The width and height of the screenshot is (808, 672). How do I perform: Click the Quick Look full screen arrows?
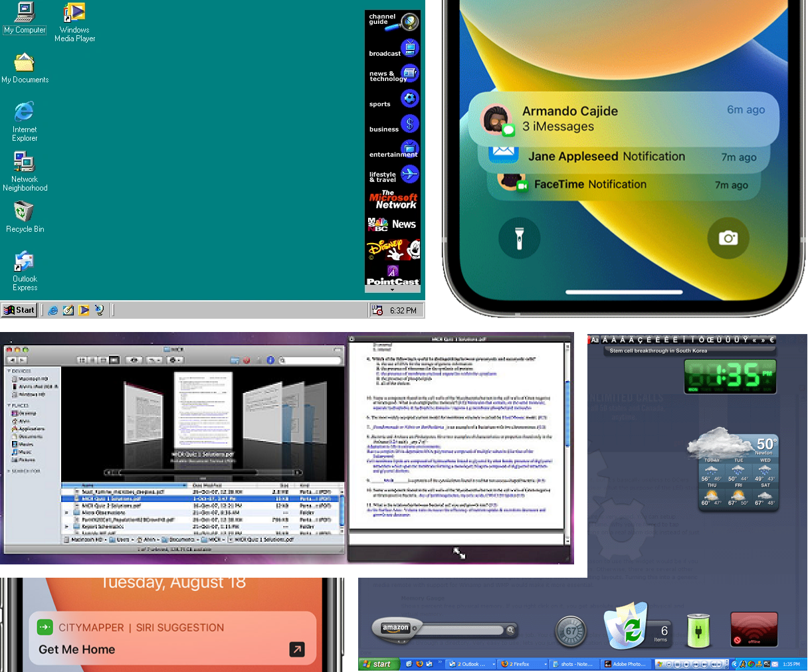pos(459,552)
